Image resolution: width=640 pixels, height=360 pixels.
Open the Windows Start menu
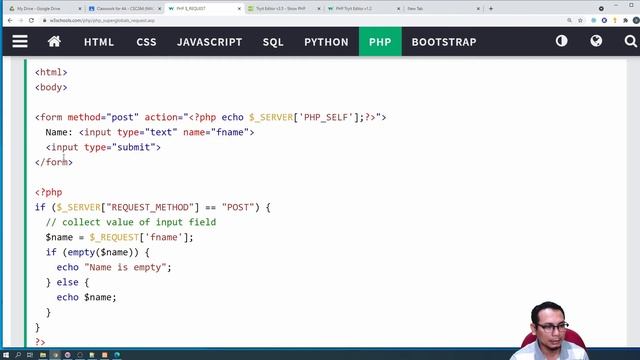point(6,355)
